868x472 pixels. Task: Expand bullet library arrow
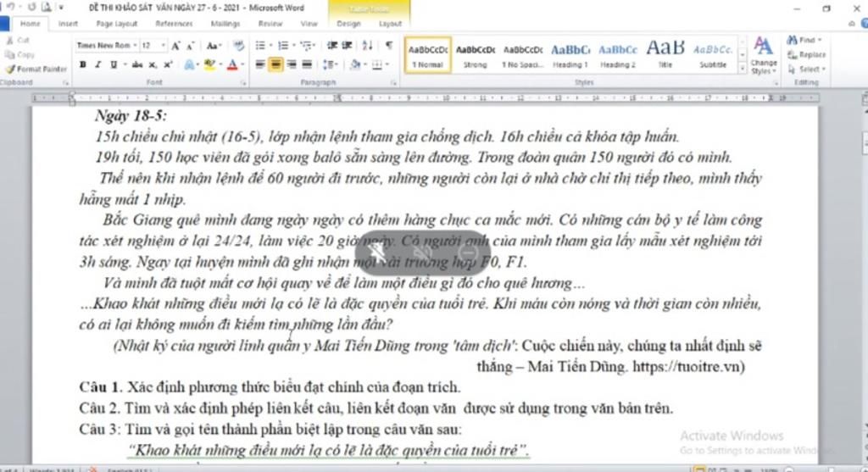click(x=270, y=46)
